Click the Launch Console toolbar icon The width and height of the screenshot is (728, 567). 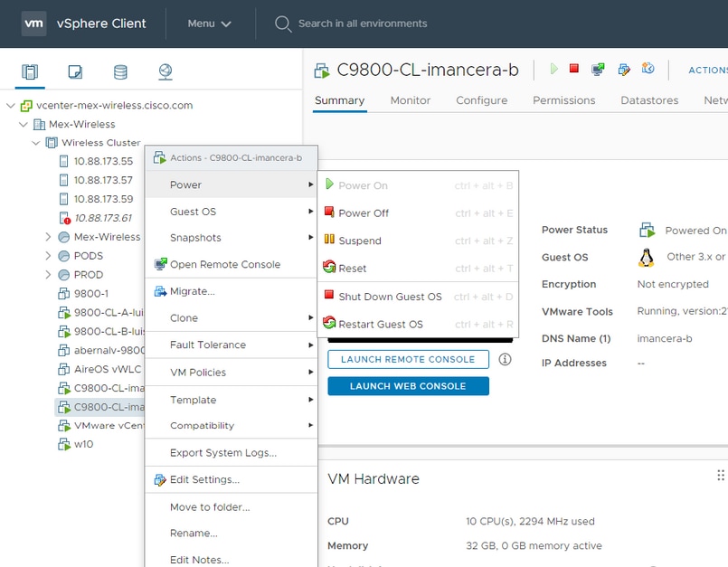598,70
